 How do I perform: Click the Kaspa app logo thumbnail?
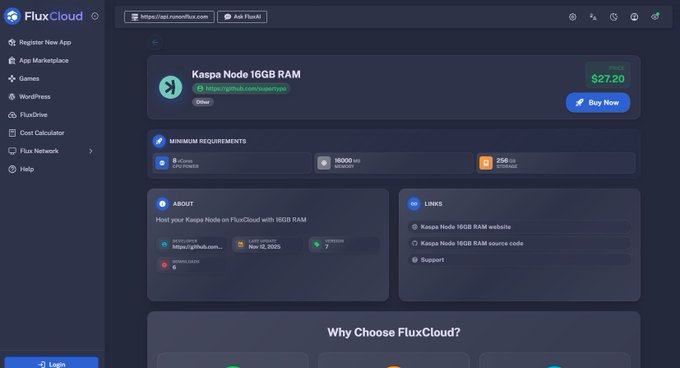170,87
